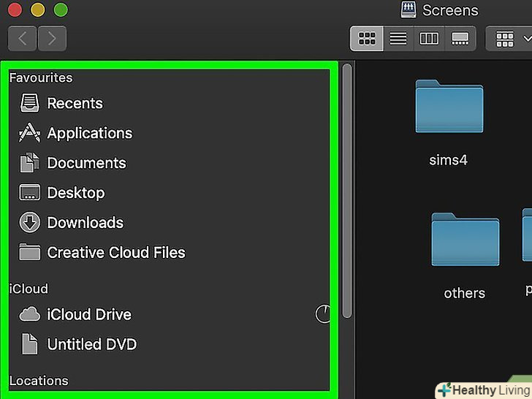Switch to column view
This screenshot has width=532, height=399.
tap(429, 39)
